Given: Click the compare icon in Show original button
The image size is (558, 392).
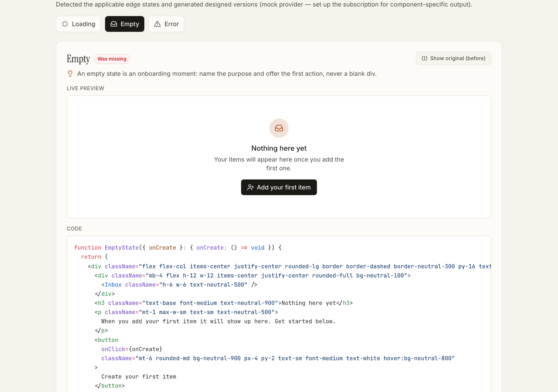Looking at the screenshot, I should point(424,59).
